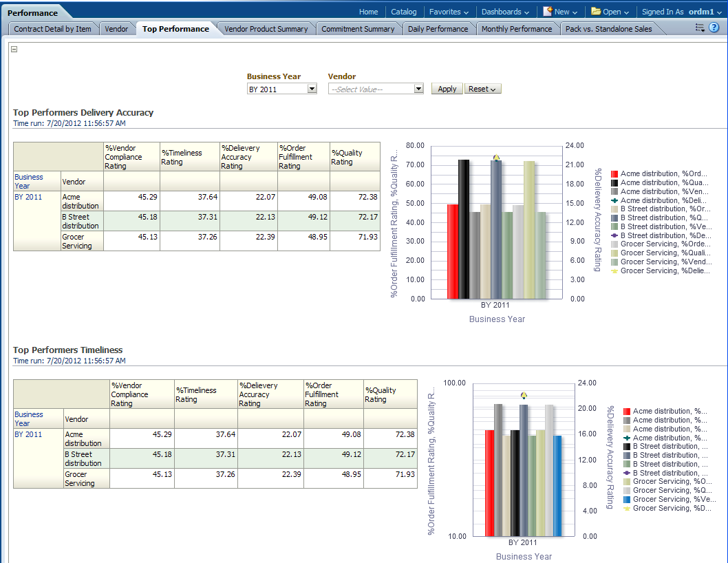Click purple line marker in Timeliness chart legend
Image resolution: width=728 pixels, height=563 pixels.
point(627,473)
